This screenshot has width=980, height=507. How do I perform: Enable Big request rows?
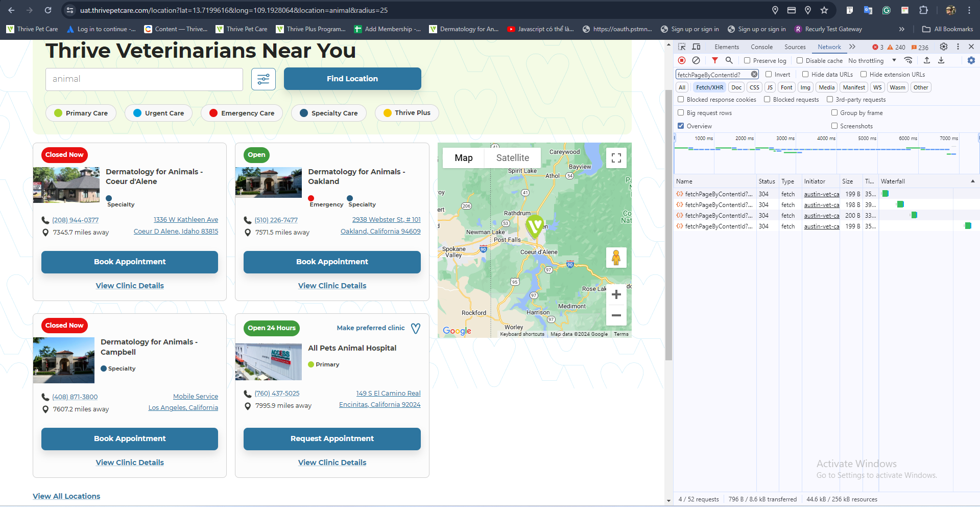[681, 112]
